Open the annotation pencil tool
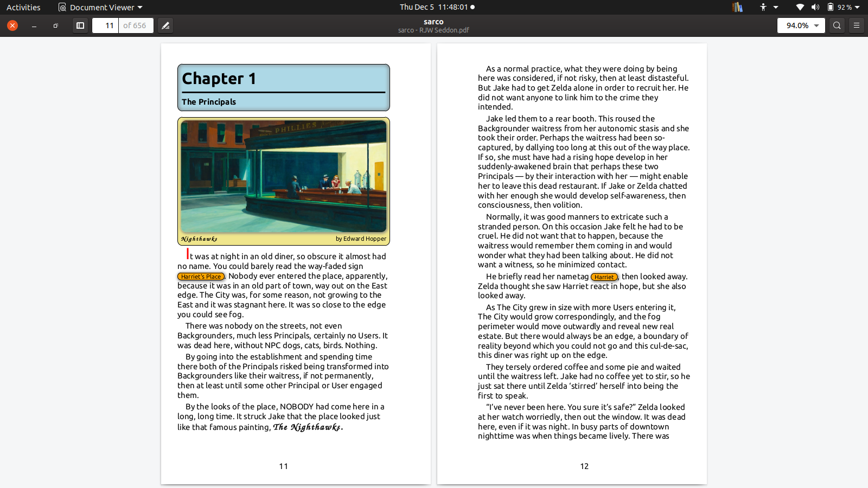This screenshot has width=868, height=488. point(166,25)
